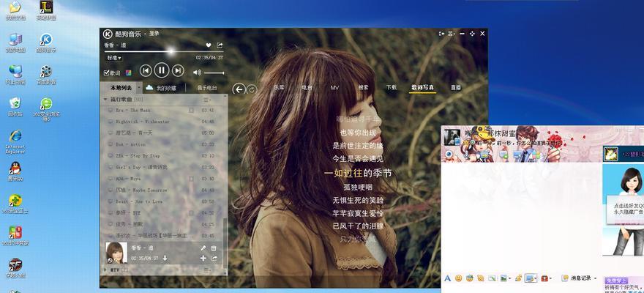This screenshot has width=644, height=293.
Task: Open the 乐库 music library tab
Action: click(x=280, y=87)
